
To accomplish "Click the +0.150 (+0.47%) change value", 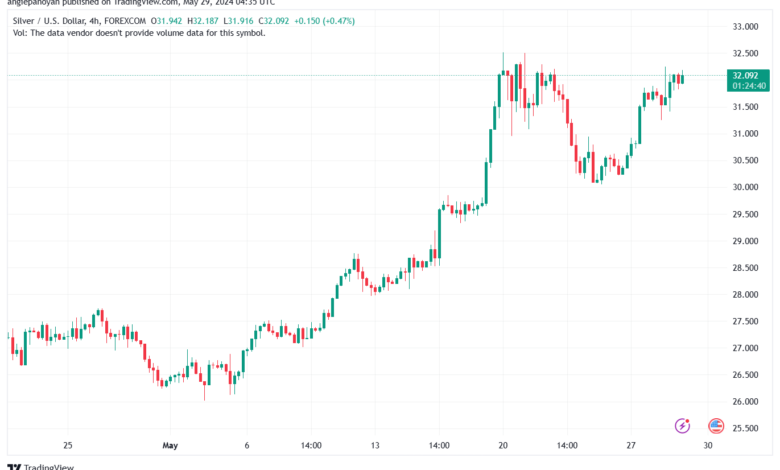I will [324, 21].
